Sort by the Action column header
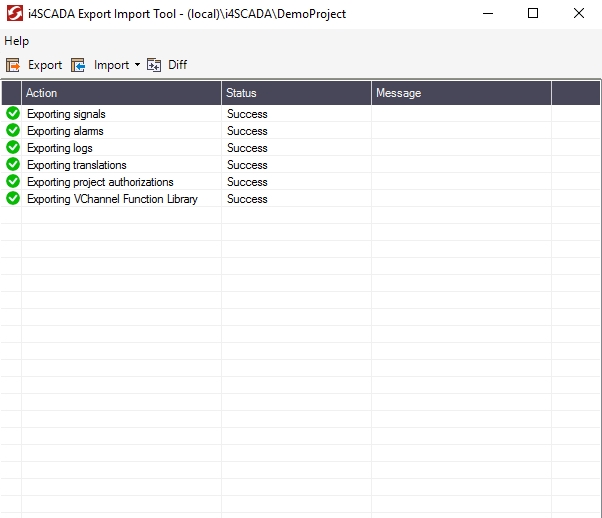The width and height of the screenshot is (602, 518). [x=120, y=93]
